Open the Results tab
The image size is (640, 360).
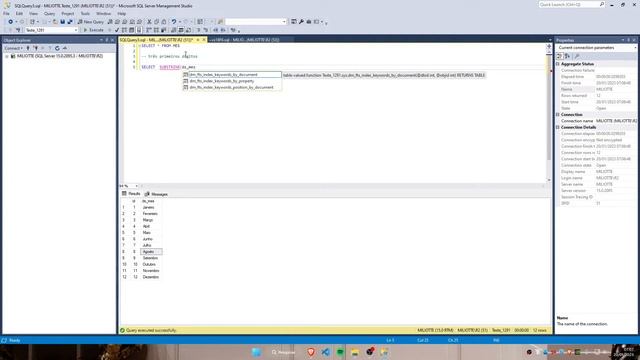click(x=131, y=194)
